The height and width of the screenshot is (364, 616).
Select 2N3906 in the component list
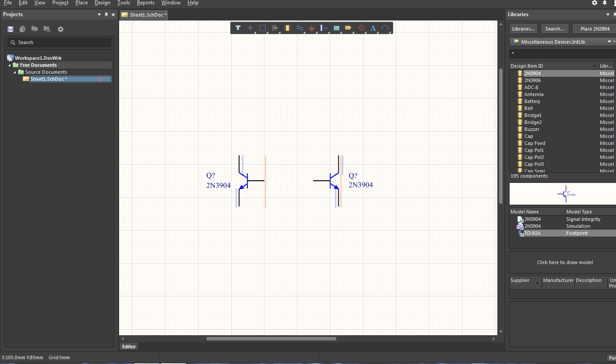click(x=532, y=81)
